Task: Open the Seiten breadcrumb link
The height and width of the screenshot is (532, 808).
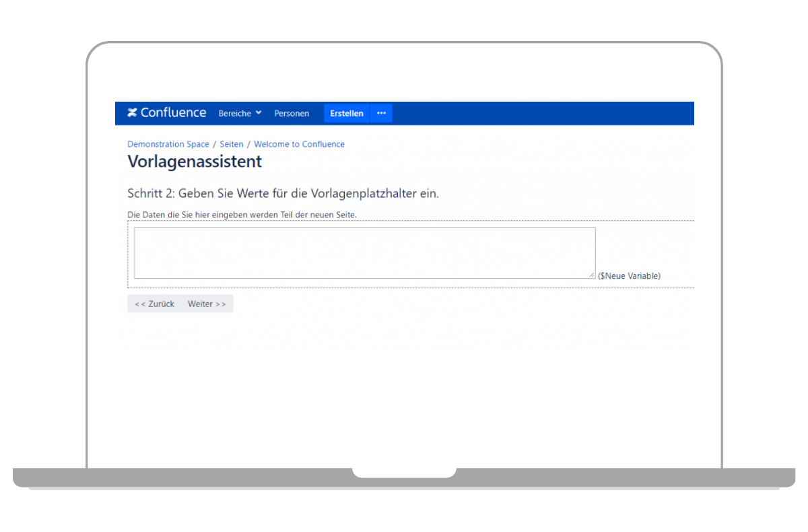Action: pos(232,144)
